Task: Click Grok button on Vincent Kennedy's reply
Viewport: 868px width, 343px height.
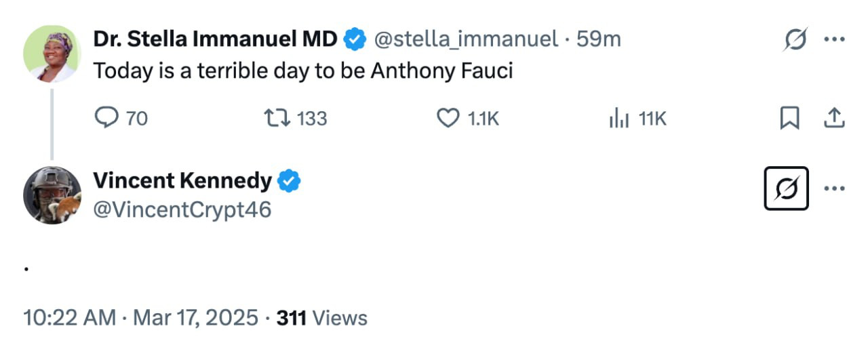Action: [x=785, y=188]
